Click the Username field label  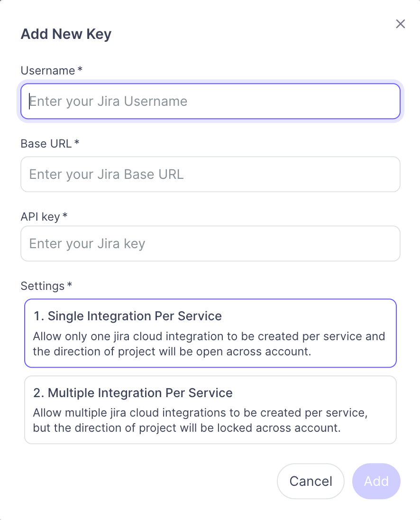pyautogui.click(x=48, y=71)
